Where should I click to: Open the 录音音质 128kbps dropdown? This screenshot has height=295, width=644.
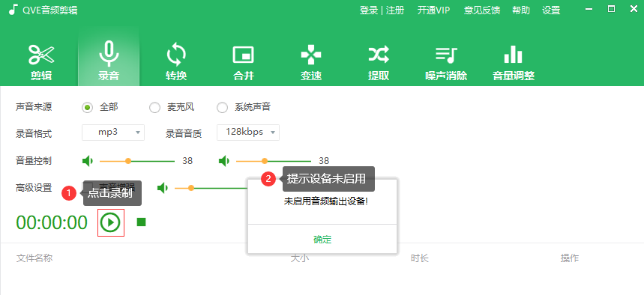248,133
